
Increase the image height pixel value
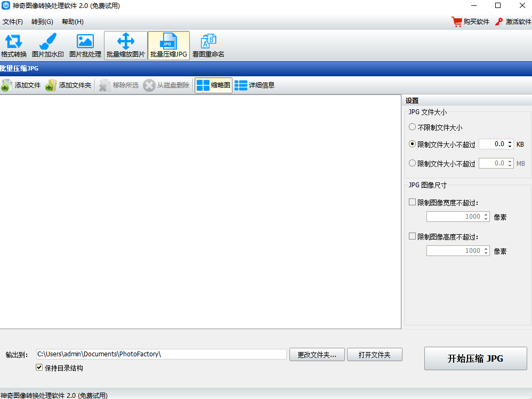(x=486, y=249)
